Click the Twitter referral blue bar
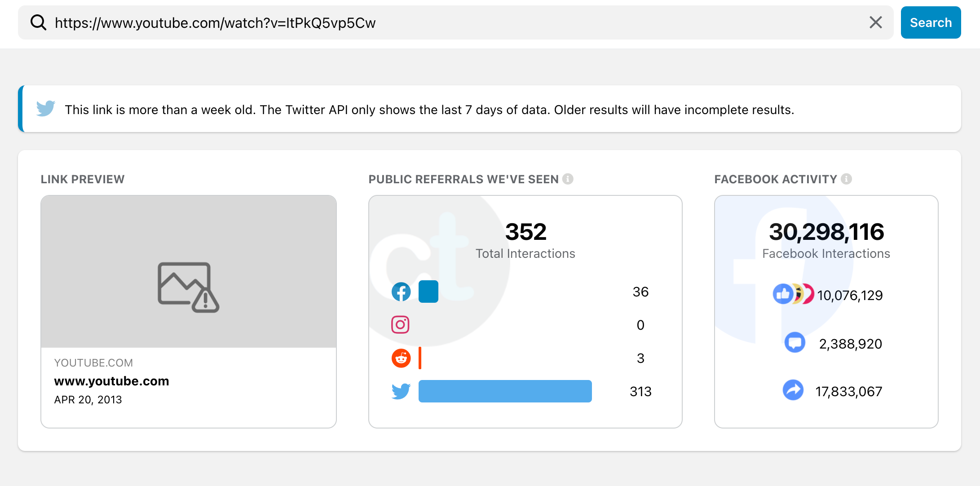This screenshot has height=486, width=980. coord(505,391)
